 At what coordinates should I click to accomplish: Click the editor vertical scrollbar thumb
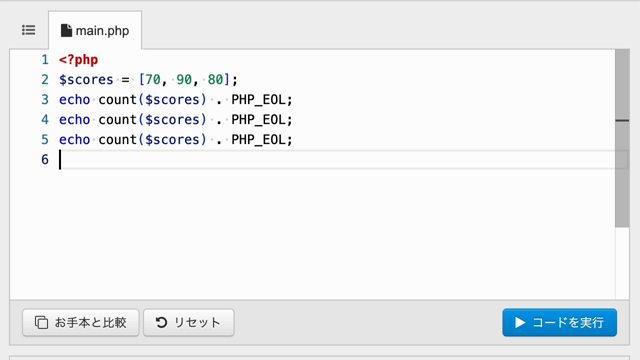pos(622,138)
